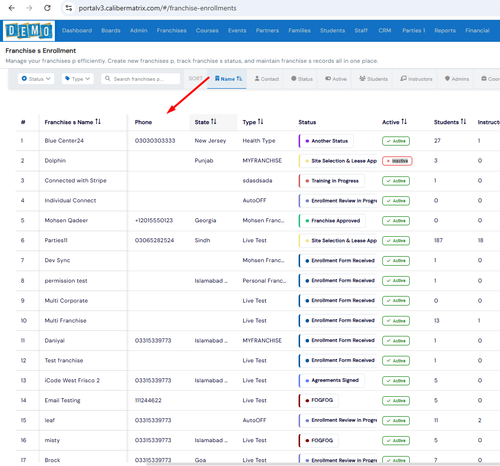This screenshot has height=466, width=500.
Task: Sort Franchise Name column using arrows icon
Action: (98, 122)
